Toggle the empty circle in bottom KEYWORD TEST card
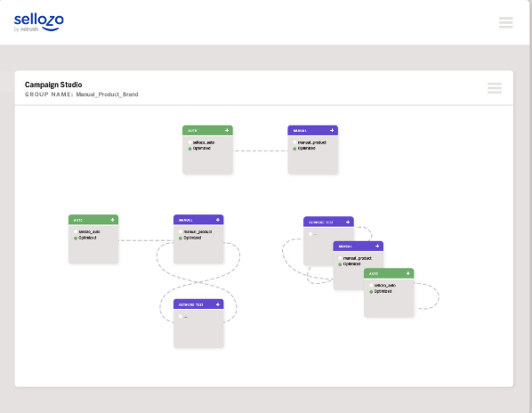Image resolution: width=532 pixels, height=413 pixels. tap(181, 316)
